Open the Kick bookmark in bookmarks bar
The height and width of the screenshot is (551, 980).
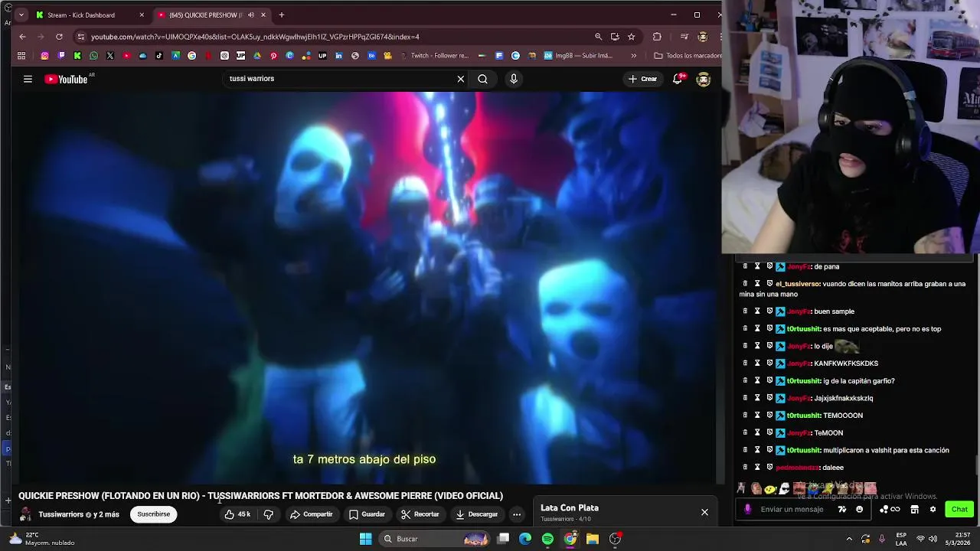coord(77,56)
